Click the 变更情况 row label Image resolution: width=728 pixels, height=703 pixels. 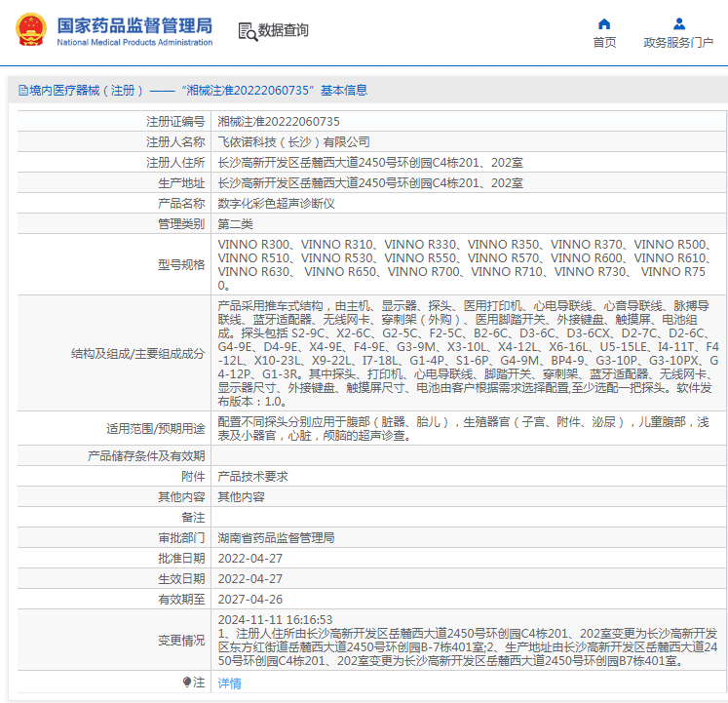(181, 641)
